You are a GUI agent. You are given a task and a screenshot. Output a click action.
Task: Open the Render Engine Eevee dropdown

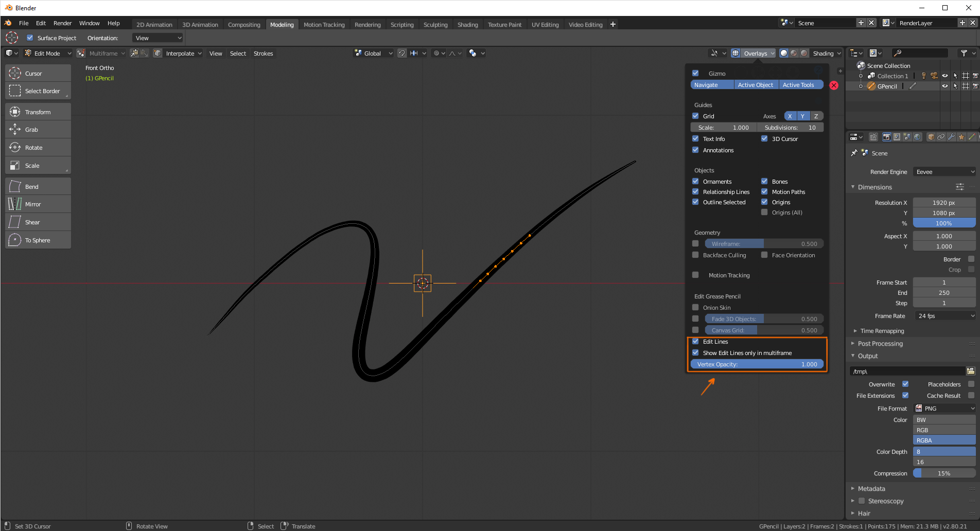[944, 172]
